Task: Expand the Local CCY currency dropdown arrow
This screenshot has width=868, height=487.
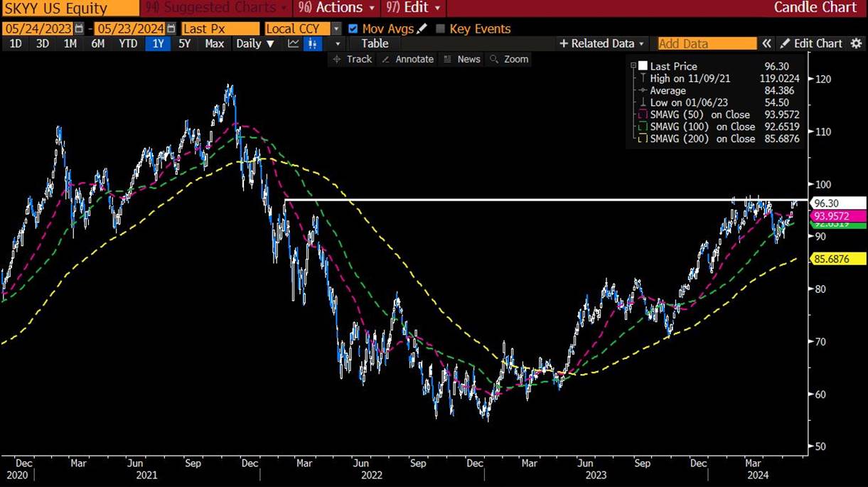Action: click(336, 28)
